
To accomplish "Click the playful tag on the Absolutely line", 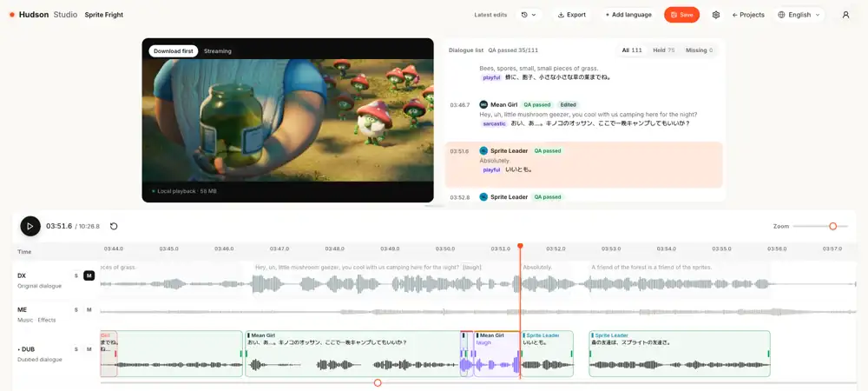I will coord(491,169).
